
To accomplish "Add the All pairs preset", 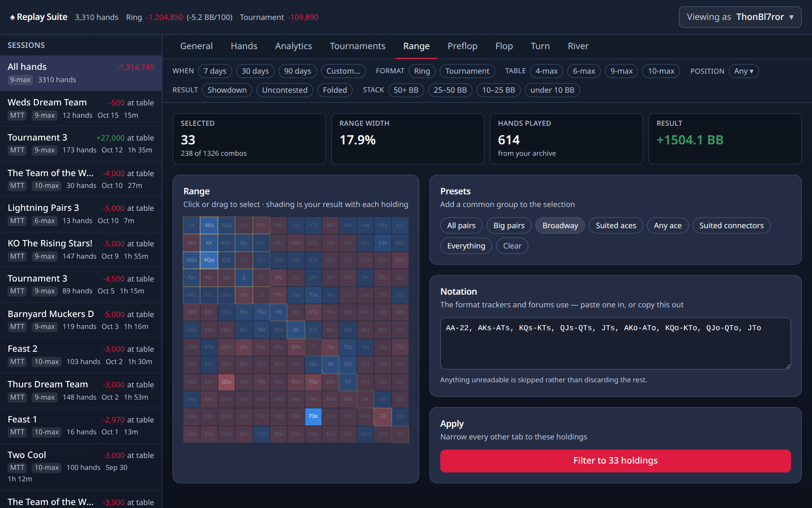I will pos(461,226).
